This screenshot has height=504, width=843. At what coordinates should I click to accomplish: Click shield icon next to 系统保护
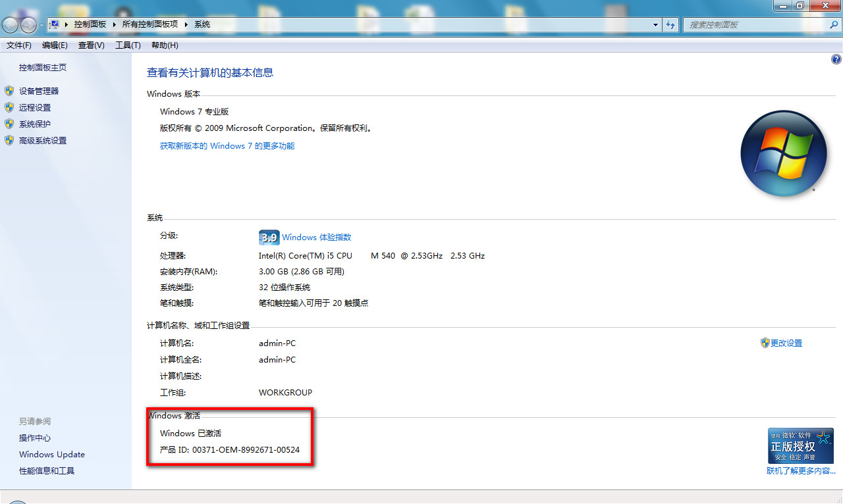9,124
